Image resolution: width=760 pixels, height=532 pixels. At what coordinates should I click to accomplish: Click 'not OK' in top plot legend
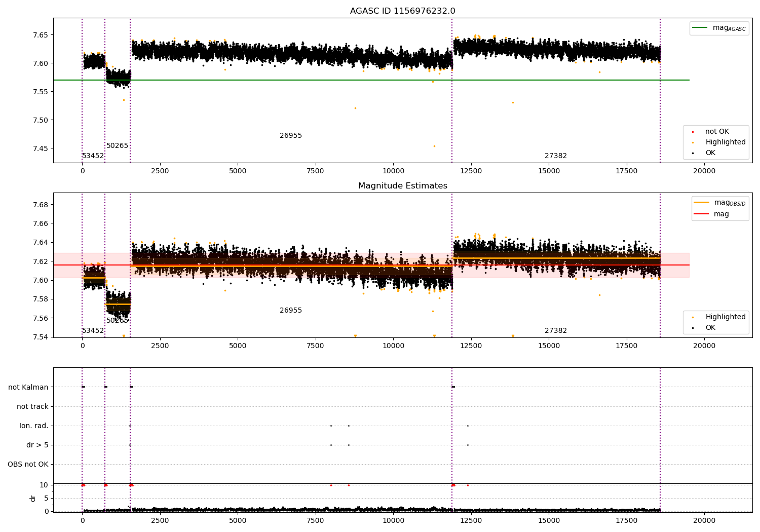click(717, 132)
